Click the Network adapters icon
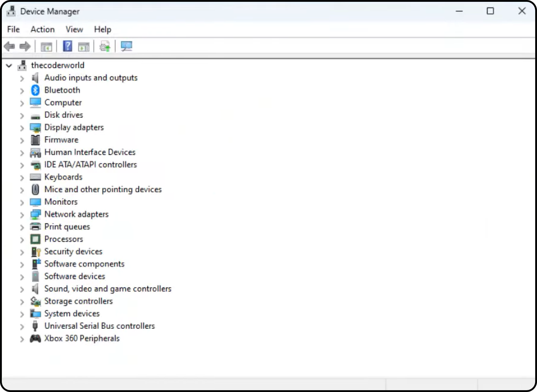Viewport: 537px width, 392px height. point(35,214)
